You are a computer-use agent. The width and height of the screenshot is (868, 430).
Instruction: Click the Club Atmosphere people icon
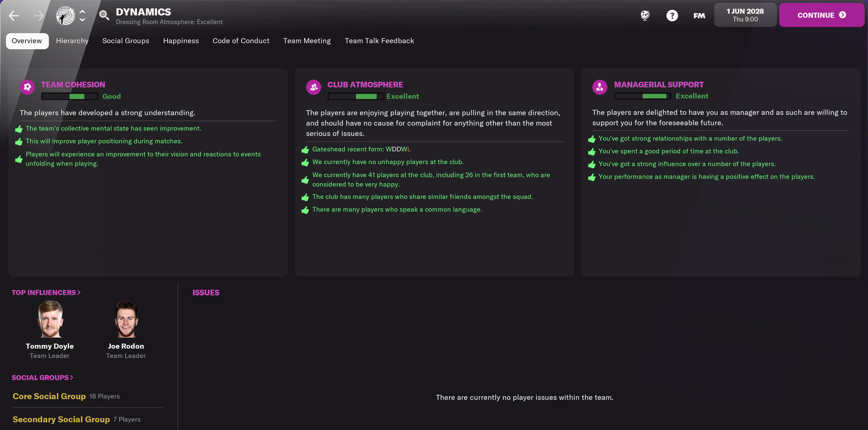[313, 87]
